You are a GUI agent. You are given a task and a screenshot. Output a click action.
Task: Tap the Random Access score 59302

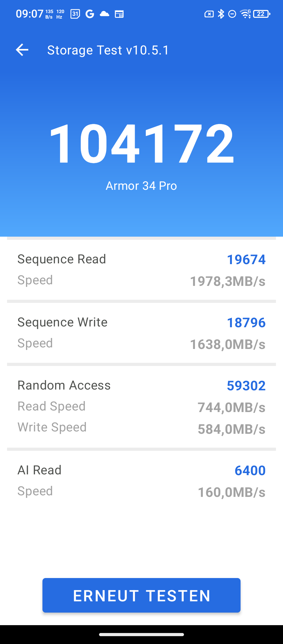pyautogui.click(x=246, y=386)
